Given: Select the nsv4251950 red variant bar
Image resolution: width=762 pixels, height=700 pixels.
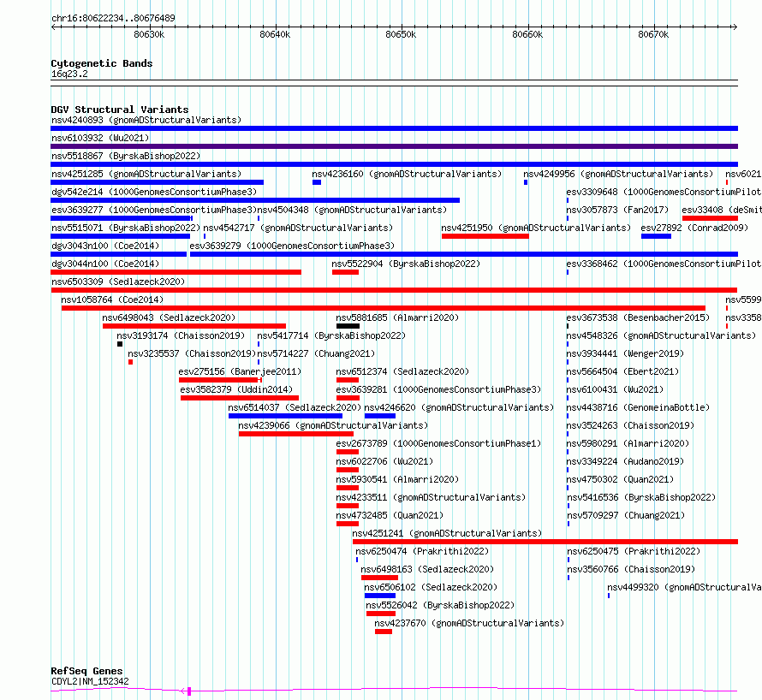Looking at the screenshot, I should tap(485, 236).
